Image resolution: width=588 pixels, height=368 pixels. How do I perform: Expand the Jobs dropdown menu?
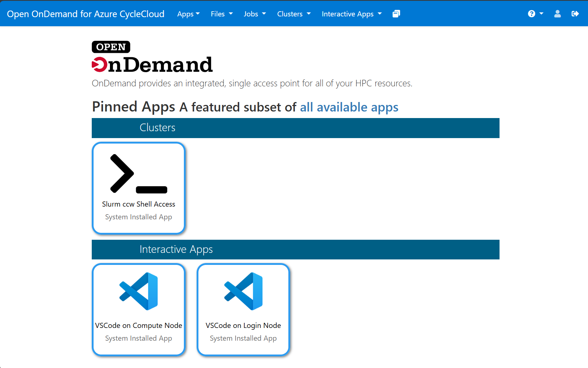click(x=255, y=14)
